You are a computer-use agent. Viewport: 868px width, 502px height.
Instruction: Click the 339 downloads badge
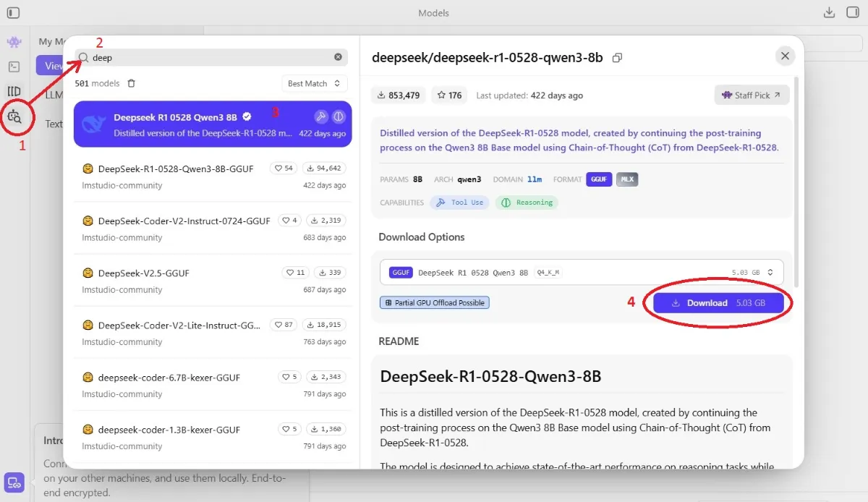pos(330,273)
